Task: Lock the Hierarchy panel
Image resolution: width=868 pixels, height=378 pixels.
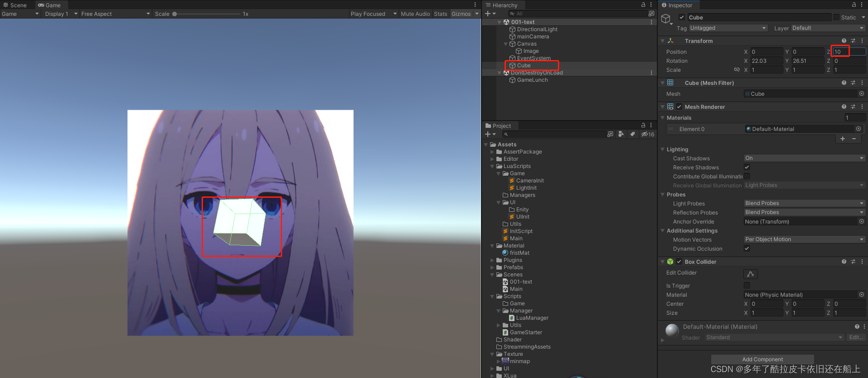Action: point(643,5)
